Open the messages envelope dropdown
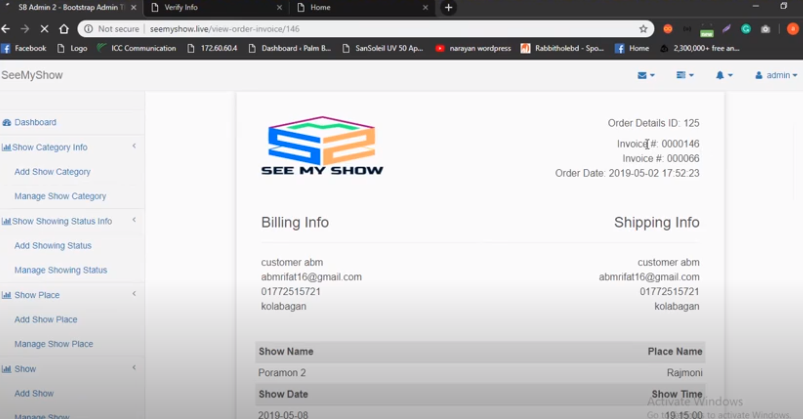Image resolution: width=803 pixels, height=419 pixels. [x=646, y=75]
